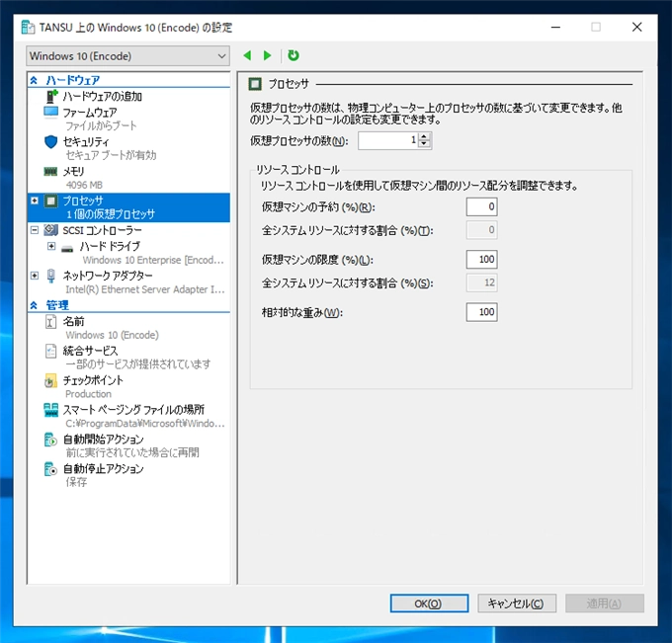Image resolution: width=672 pixels, height=643 pixels.
Task: Select Windows 10 Enterprise hard drive entry
Action: click(153, 260)
